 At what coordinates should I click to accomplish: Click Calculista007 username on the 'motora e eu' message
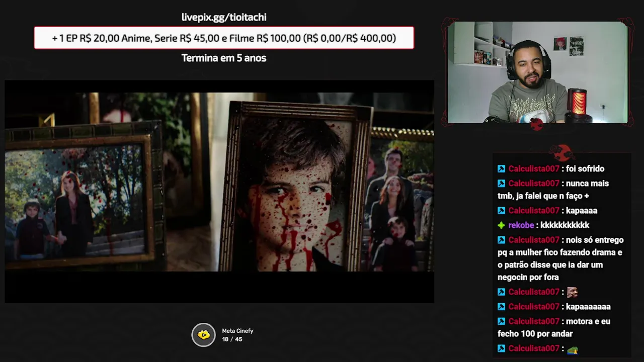pyautogui.click(x=534, y=321)
